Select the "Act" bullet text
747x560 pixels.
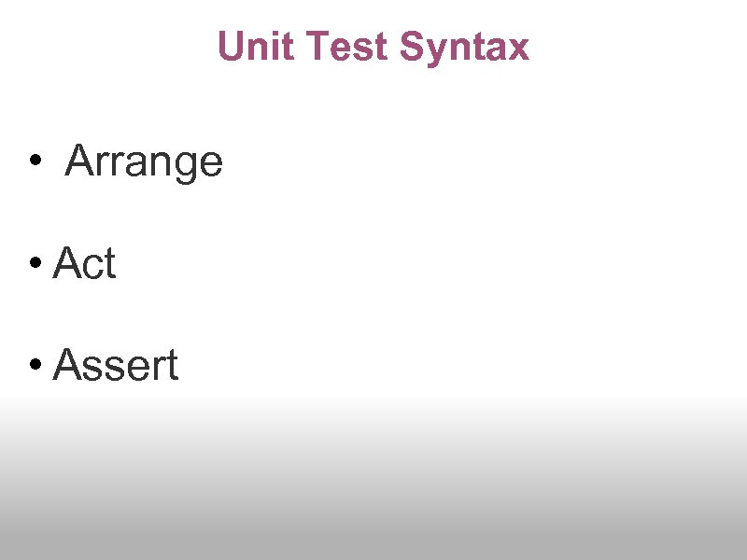(84, 264)
